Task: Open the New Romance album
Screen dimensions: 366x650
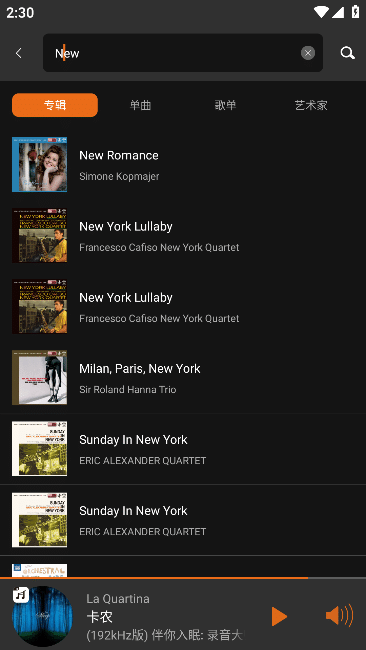Action: (x=183, y=165)
